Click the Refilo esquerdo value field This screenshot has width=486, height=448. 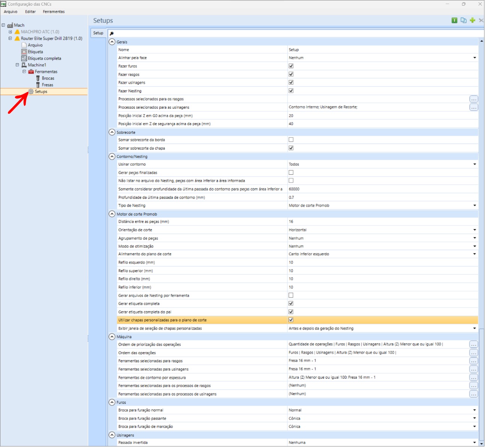click(x=383, y=262)
